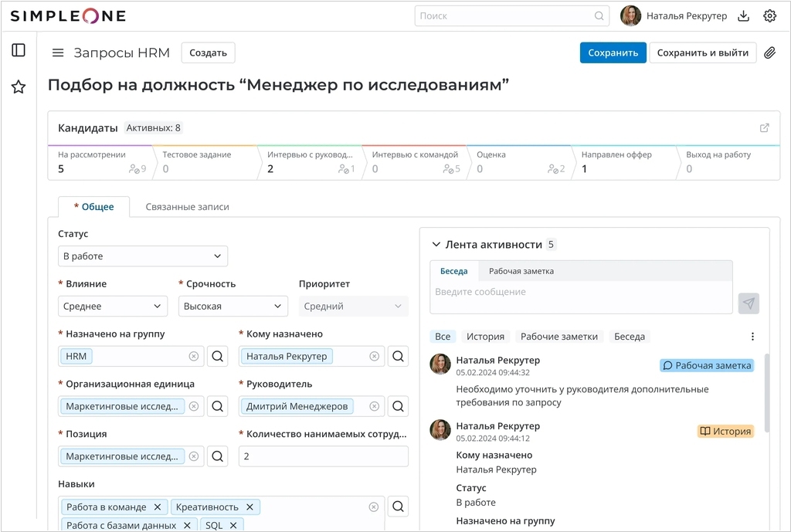This screenshot has width=791, height=532.
Task: Select the Рабочая заметка tab
Action: pos(521,271)
